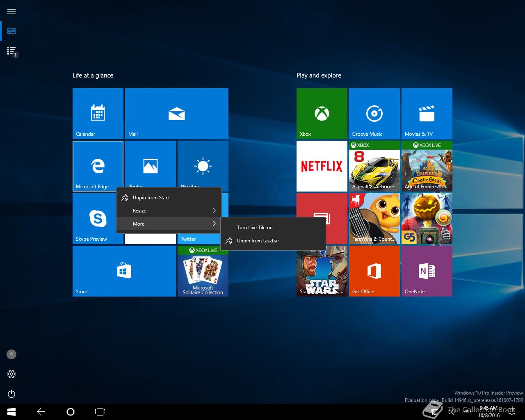Click the Play and explore group header
This screenshot has width=525, height=420.
click(319, 75)
